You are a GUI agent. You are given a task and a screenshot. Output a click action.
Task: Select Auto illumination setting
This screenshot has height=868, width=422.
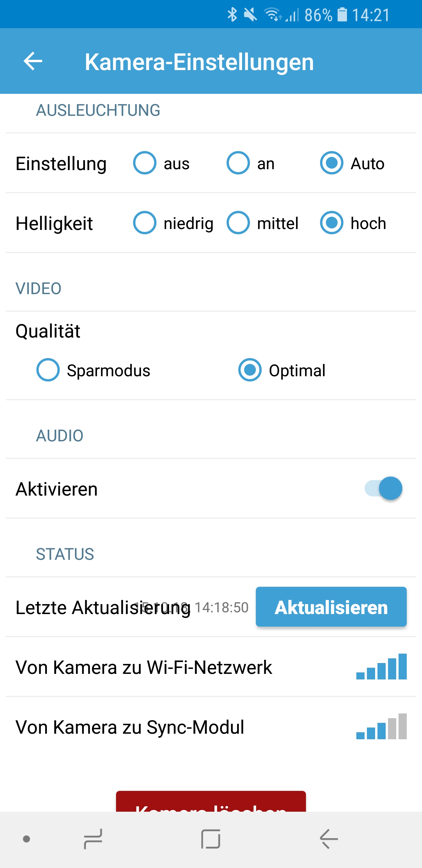pyautogui.click(x=332, y=163)
